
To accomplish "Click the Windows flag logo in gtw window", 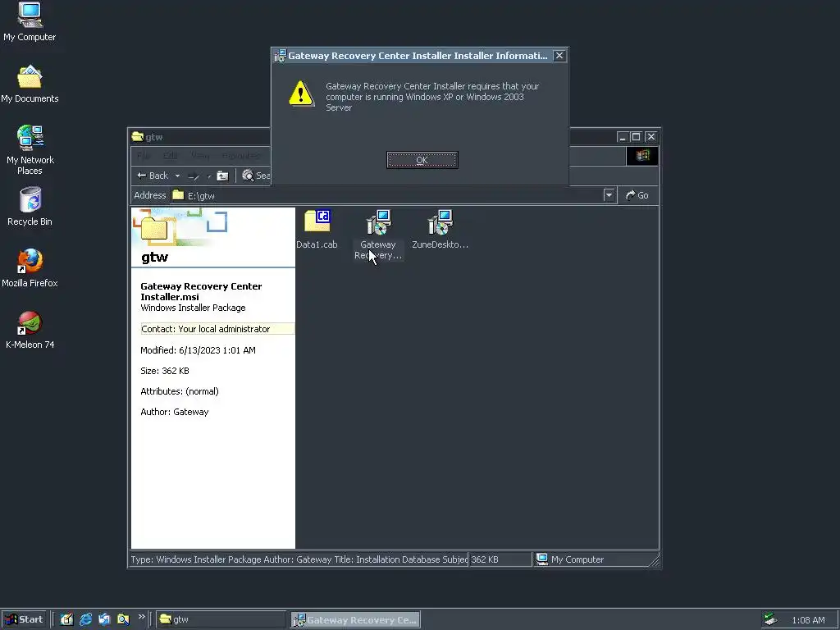I will coord(642,156).
